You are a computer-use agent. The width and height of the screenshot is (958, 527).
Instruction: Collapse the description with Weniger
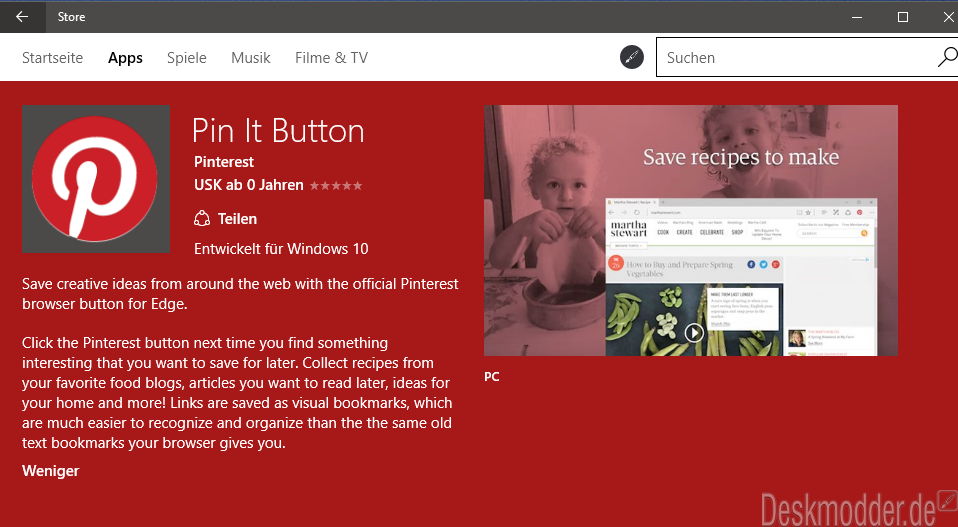(51, 471)
